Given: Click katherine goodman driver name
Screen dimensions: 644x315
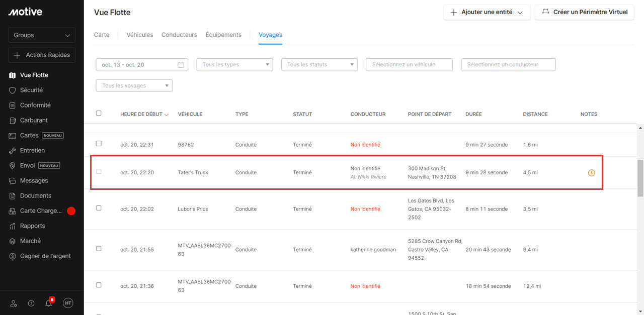Looking at the screenshot, I should click(x=373, y=250).
